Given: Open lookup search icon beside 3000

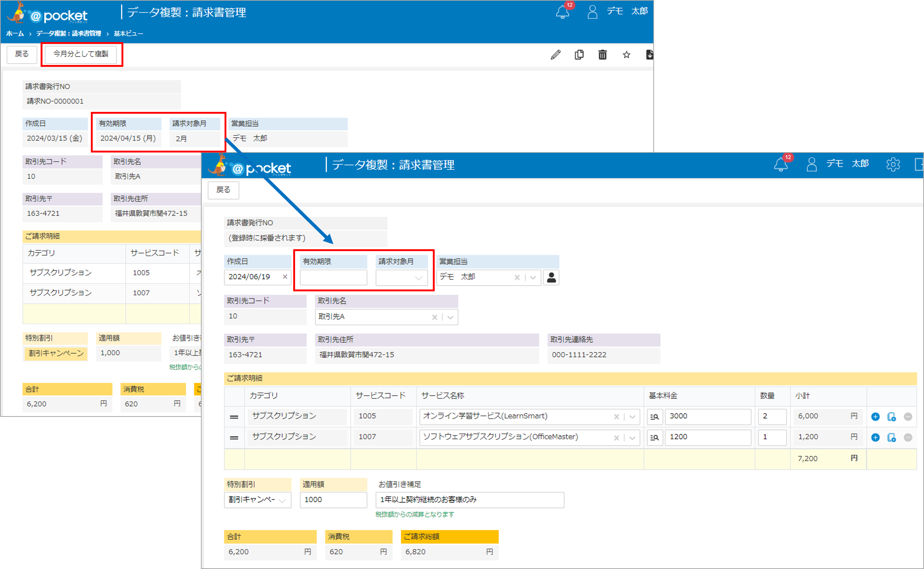Looking at the screenshot, I should (x=654, y=417).
